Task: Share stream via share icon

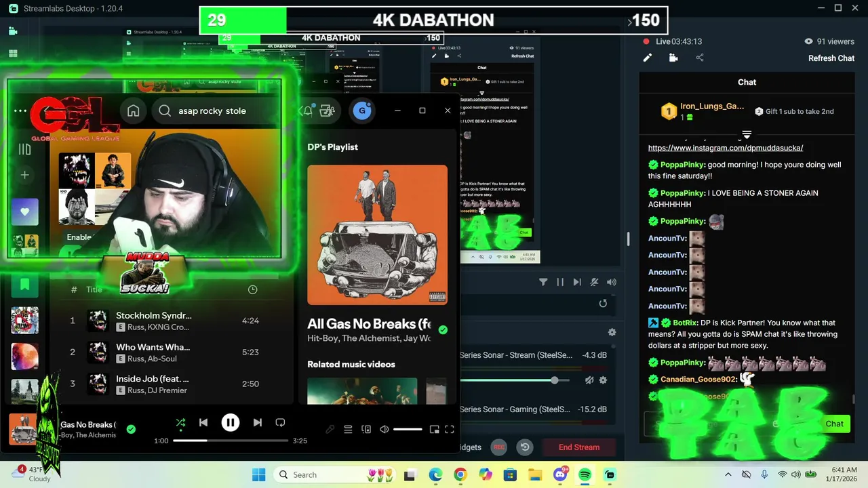Action: point(700,58)
